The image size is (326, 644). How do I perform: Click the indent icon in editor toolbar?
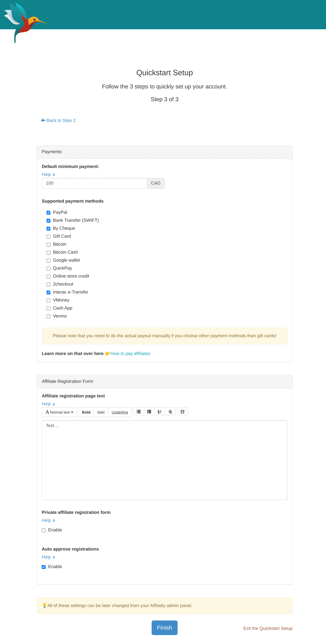170,412
